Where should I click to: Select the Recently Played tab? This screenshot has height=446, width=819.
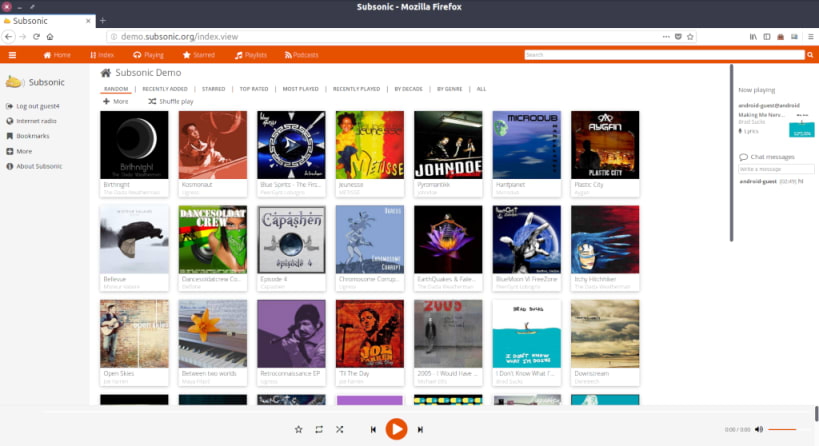pyautogui.click(x=356, y=89)
